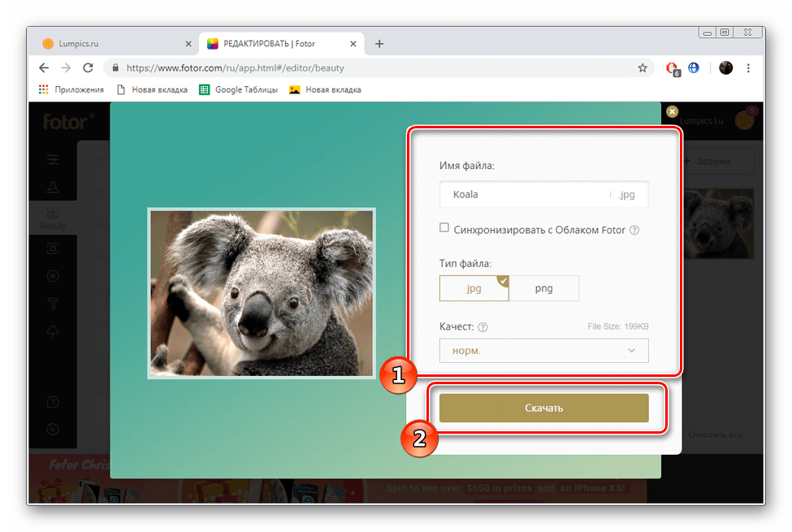Close the save dialog with round X

click(672, 111)
